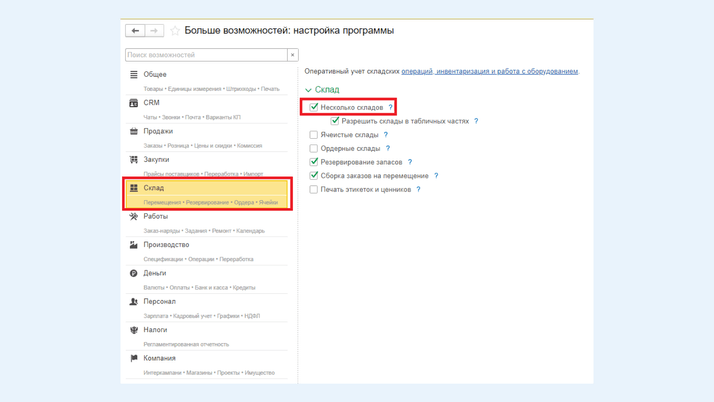This screenshot has height=402, width=714.
Task: Add page to favorites with star icon
Action: point(175,31)
